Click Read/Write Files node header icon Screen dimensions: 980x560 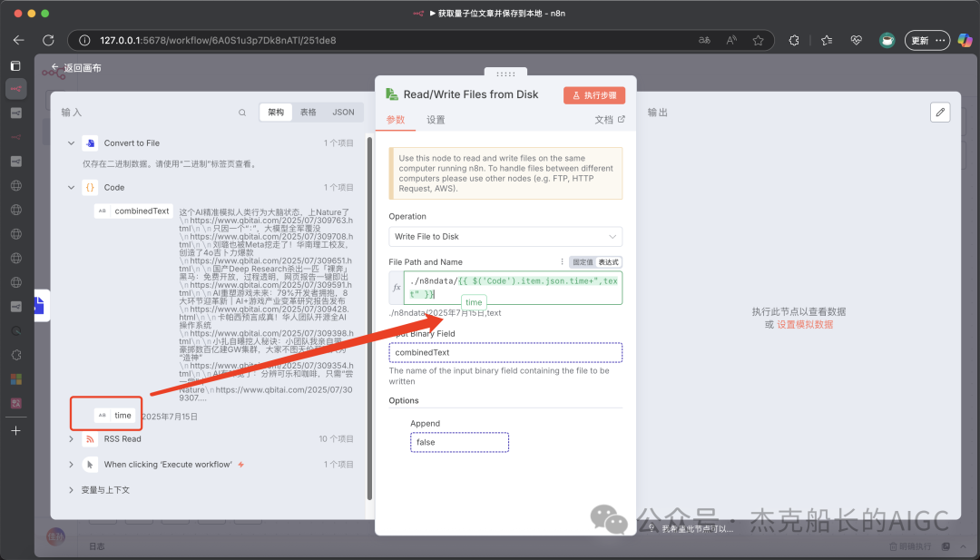[392, 94]
